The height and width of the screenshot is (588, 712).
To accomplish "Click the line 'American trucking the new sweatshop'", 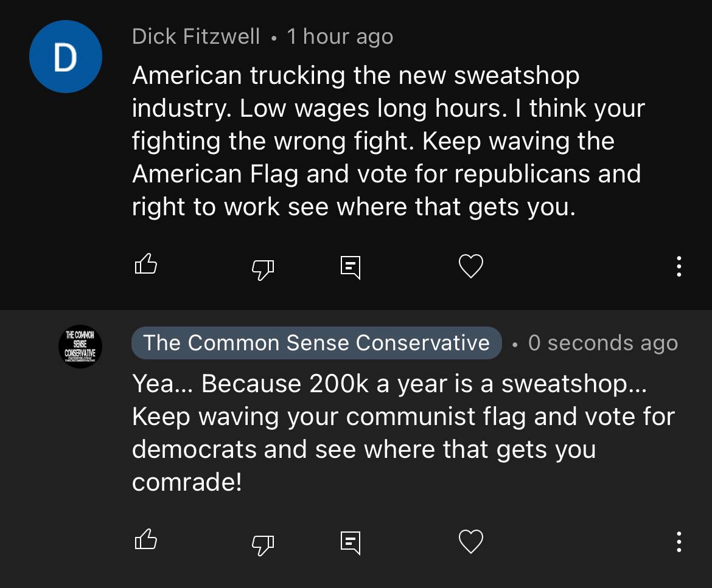I will pos(355,75).
